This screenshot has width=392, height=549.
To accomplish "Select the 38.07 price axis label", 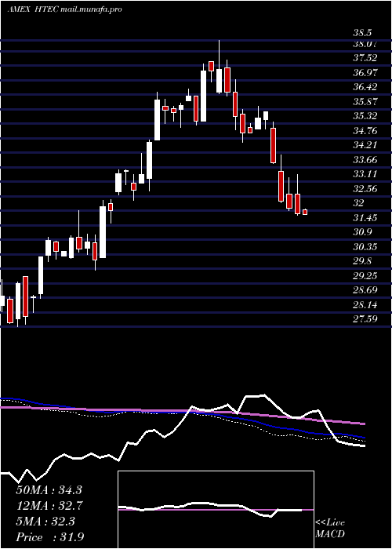I will click(x=365, y=44).
